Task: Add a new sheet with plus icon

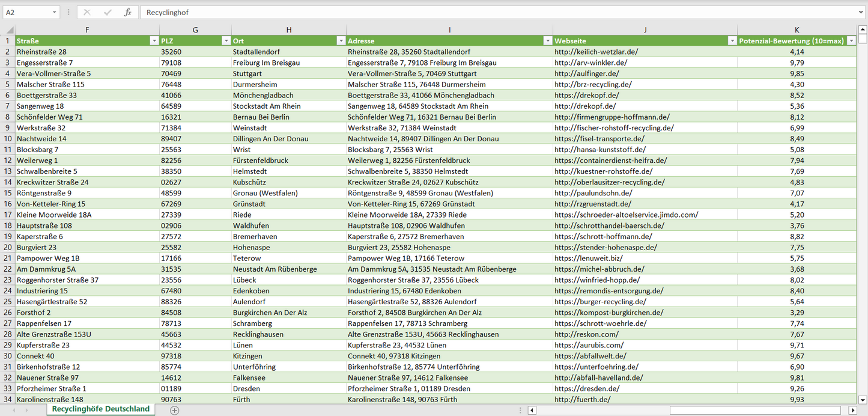Action: (x=174, y=410)
